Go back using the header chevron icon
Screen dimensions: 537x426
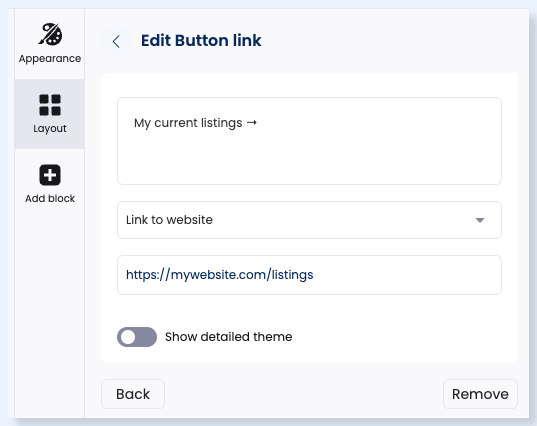coord(116,41)
